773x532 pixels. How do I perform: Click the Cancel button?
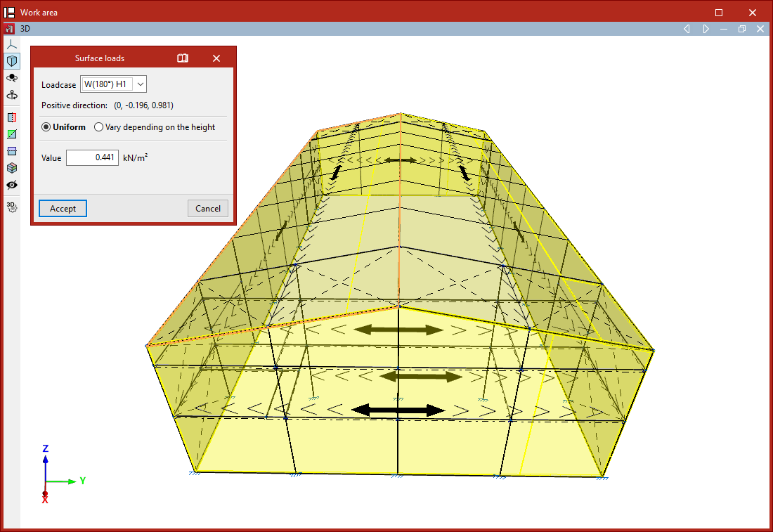click(x=207, y=209)
